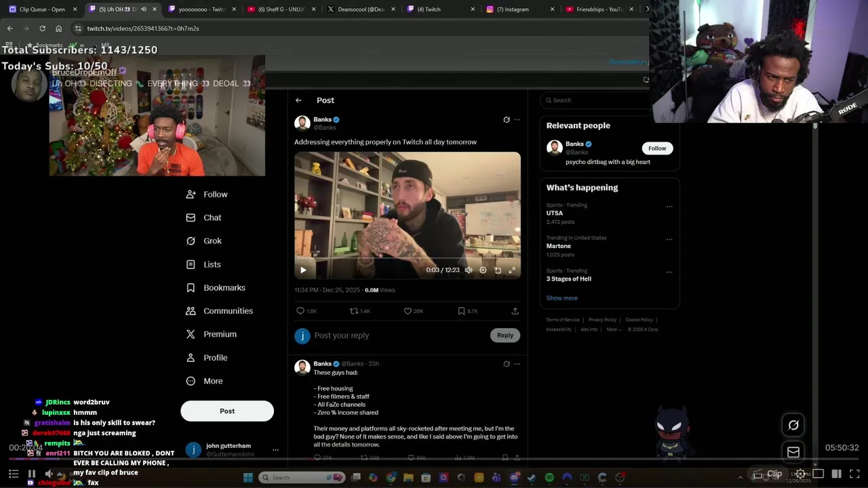Screen dimensions: 868x488
Task: Switch to the Sheff G YouTube tab
Action: (x=281, y=9)
